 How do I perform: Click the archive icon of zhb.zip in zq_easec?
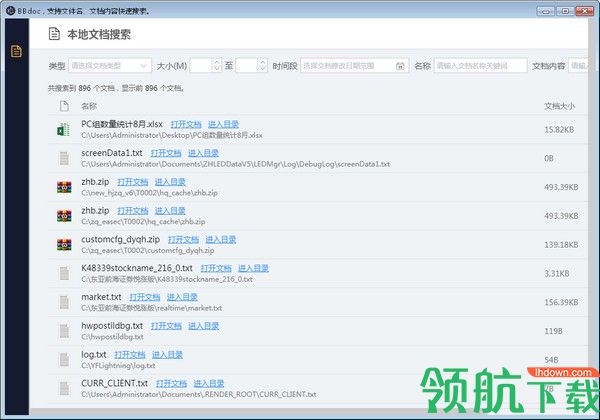coord(64,216)
